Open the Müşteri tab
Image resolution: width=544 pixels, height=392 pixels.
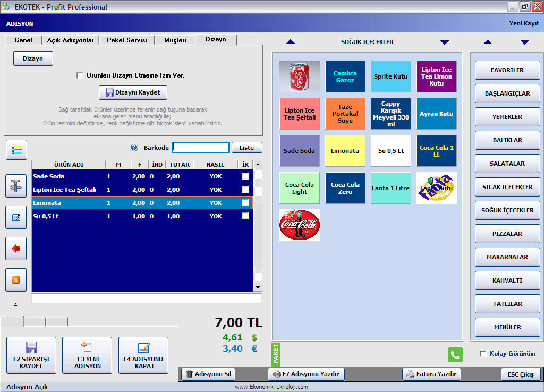(175, 40)
